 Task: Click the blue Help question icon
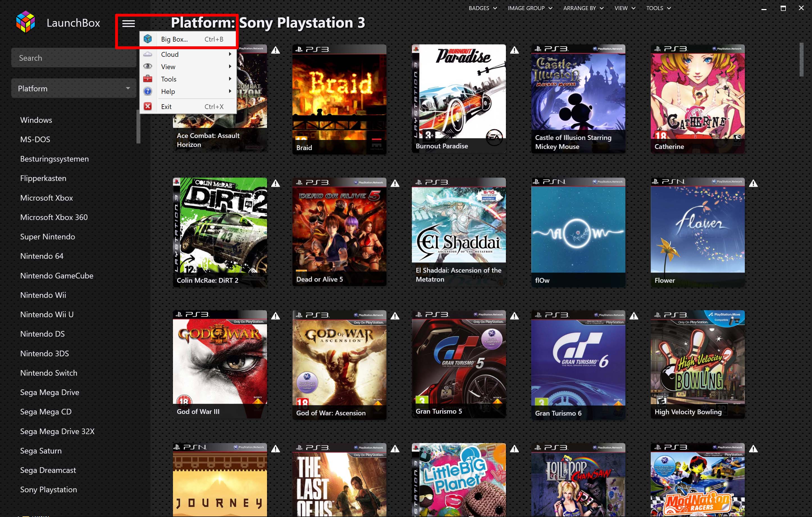[148, 91]
